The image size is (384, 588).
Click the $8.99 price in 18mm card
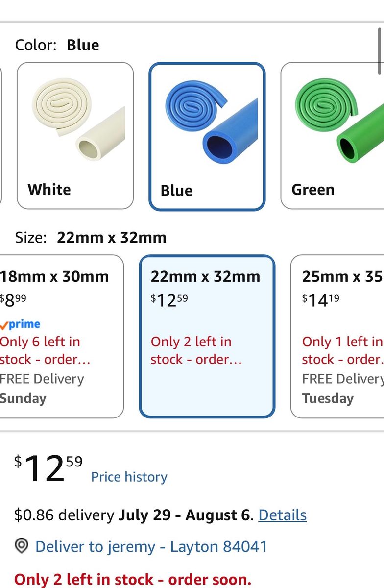pyautogui.click(x=13, y=299)
